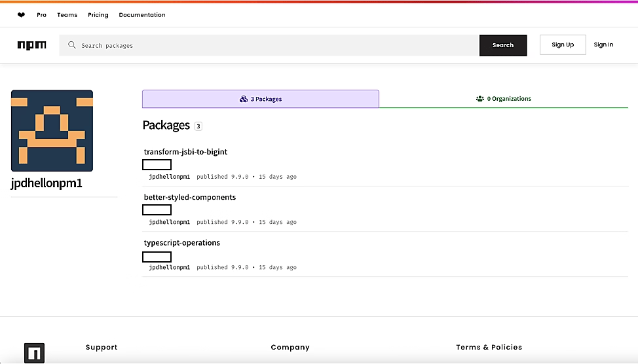Click the Packages section heading
The height and width of the screenshot is (364, 638).
[x=166, y=125]
